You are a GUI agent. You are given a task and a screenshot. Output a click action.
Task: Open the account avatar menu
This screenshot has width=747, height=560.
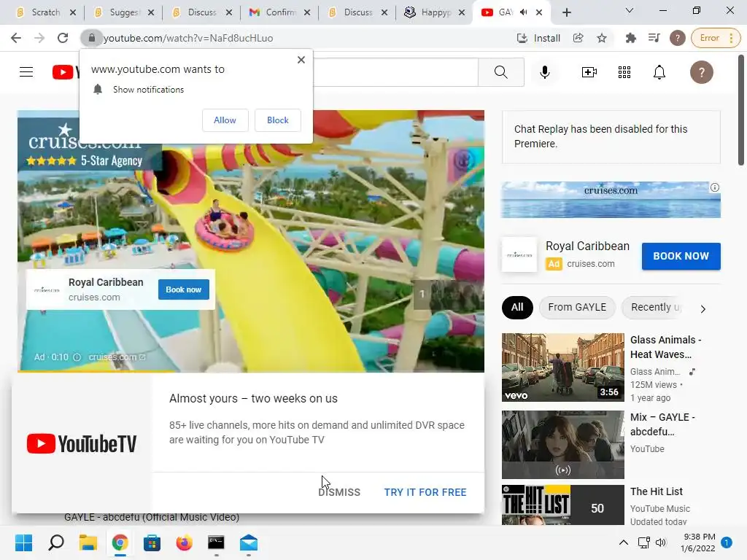pyautogui.click(x=701, y=72)
